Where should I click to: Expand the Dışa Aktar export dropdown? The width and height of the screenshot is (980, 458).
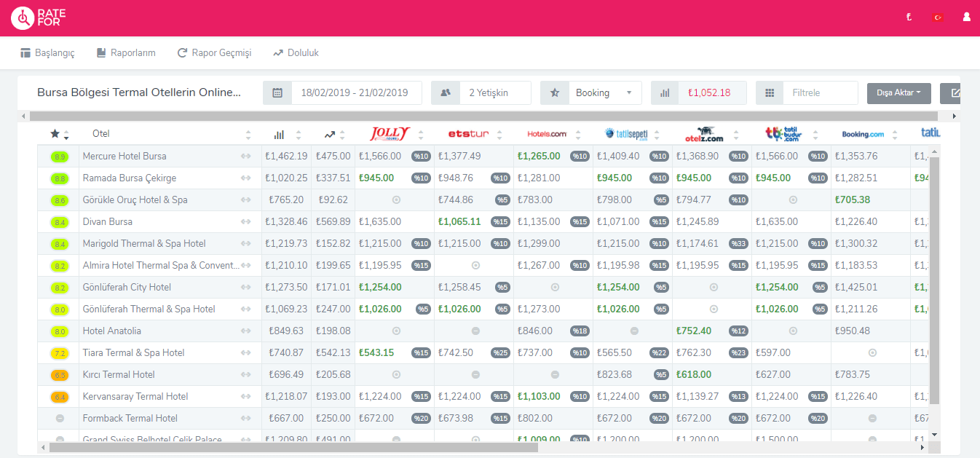[x=898, y=93]
